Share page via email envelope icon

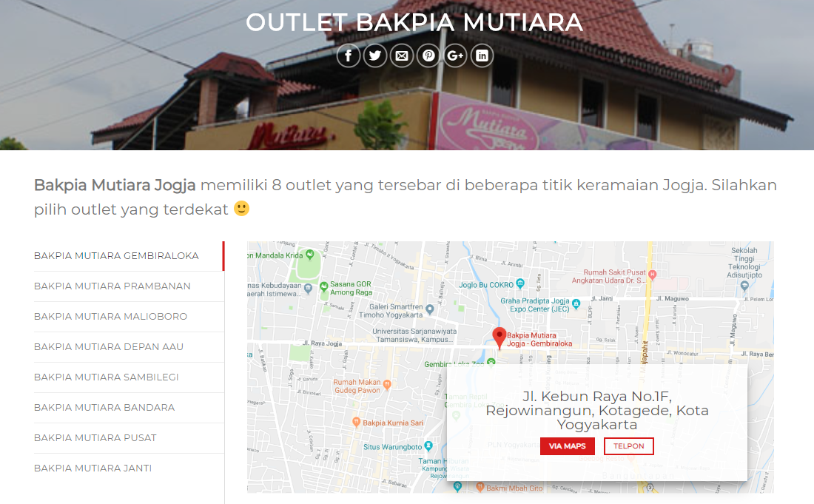click(402, 56)
